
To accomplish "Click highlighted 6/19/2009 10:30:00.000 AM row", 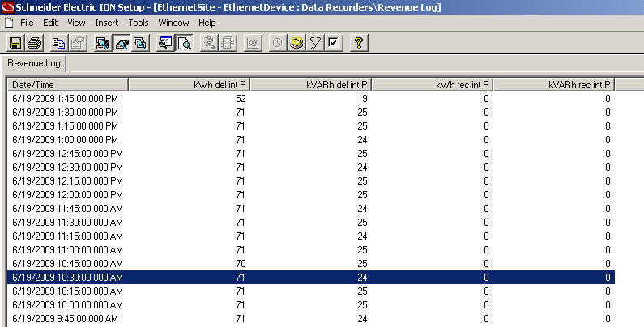I will (x=311, y=278).
